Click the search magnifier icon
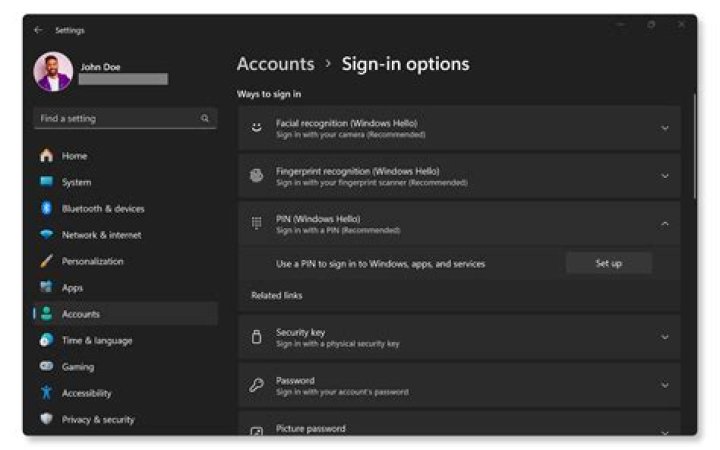This screenshot has height=450, width=720. (205, 118)
